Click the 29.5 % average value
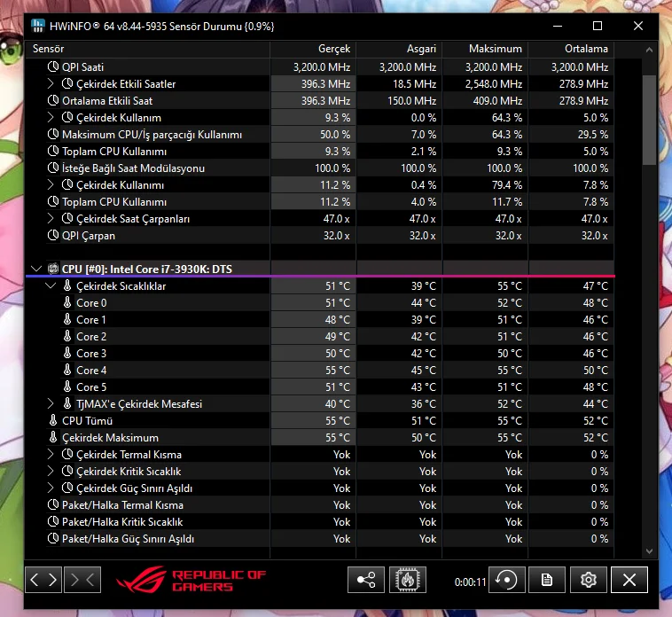 point(593,135)
